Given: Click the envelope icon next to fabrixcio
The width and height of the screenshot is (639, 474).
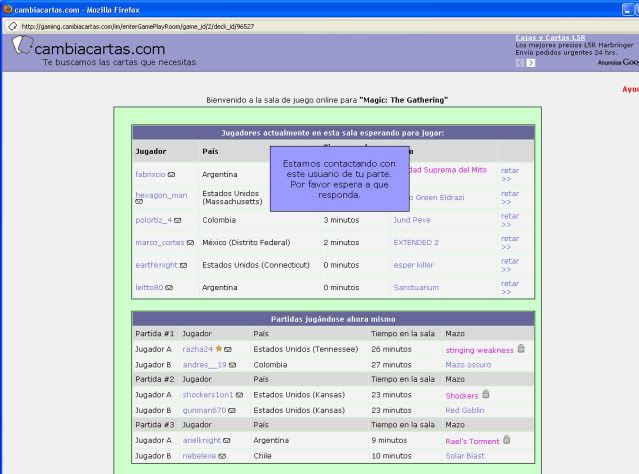Looking at the screenshot, I should [x=171, y=174].
